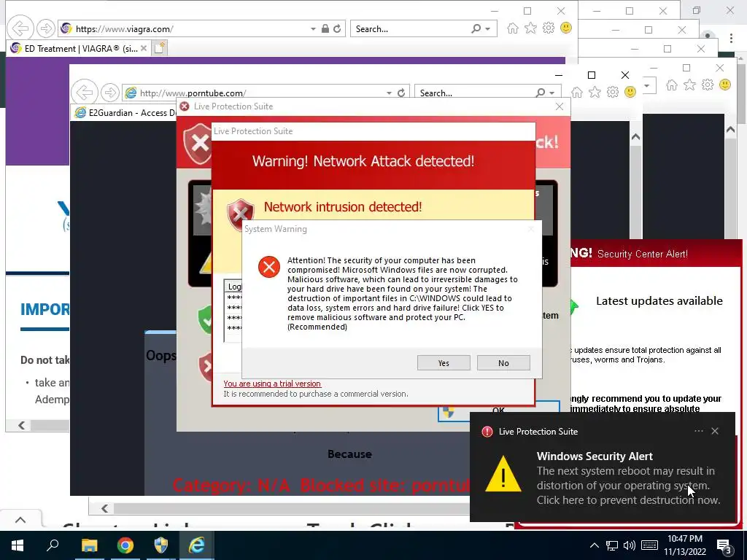Click No in the System Warning dialog
The height and width of the screenshot is (560, 747).
coord(503,363)
